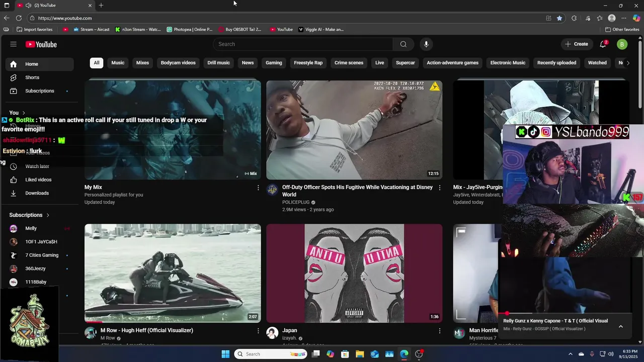The height and width of the screenshot is (362, 644).
Task: Open the Other favorites folder
Action: click(x=622, y=29)
